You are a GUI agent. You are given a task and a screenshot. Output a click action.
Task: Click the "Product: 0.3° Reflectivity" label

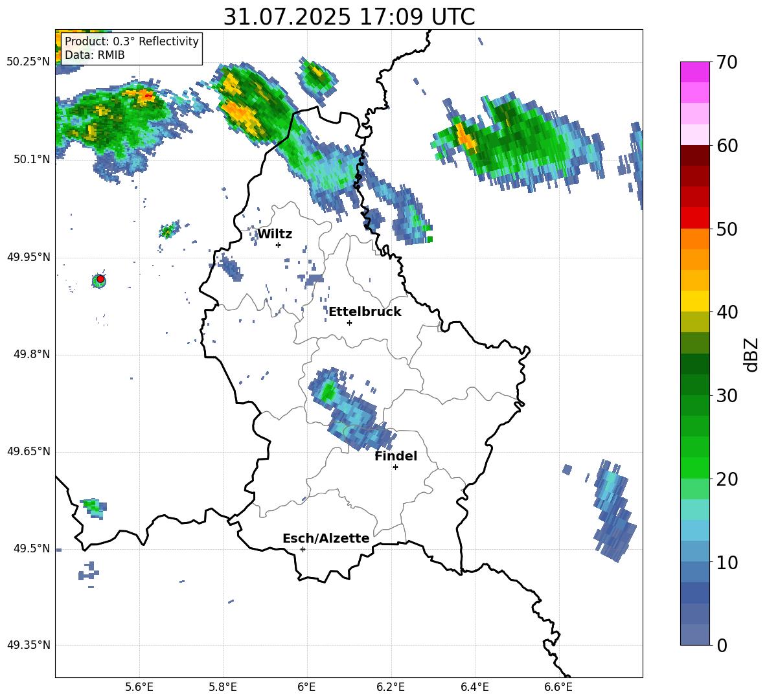tap(132, 41)
